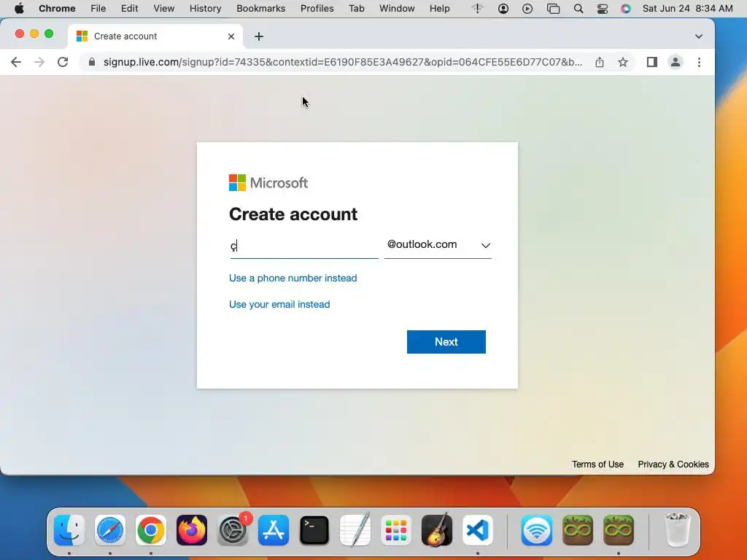Click the menu bar play circle icon
747x560 pixels.
527,9
